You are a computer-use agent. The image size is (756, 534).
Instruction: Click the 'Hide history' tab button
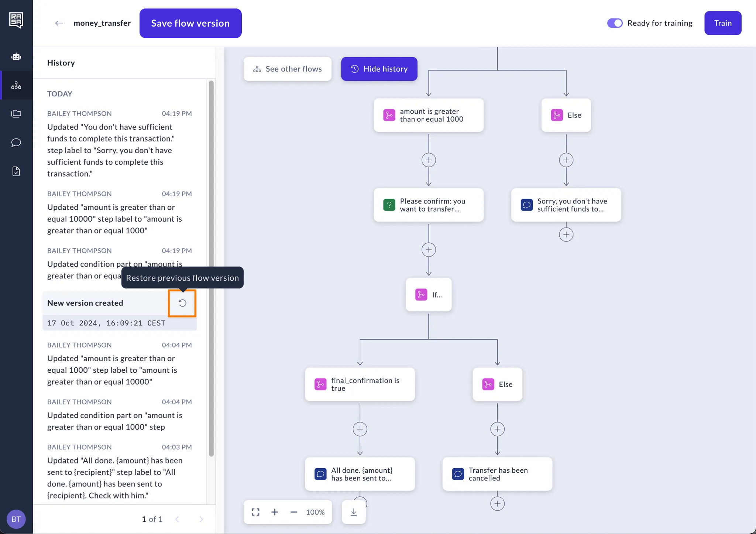coord(379,69)
